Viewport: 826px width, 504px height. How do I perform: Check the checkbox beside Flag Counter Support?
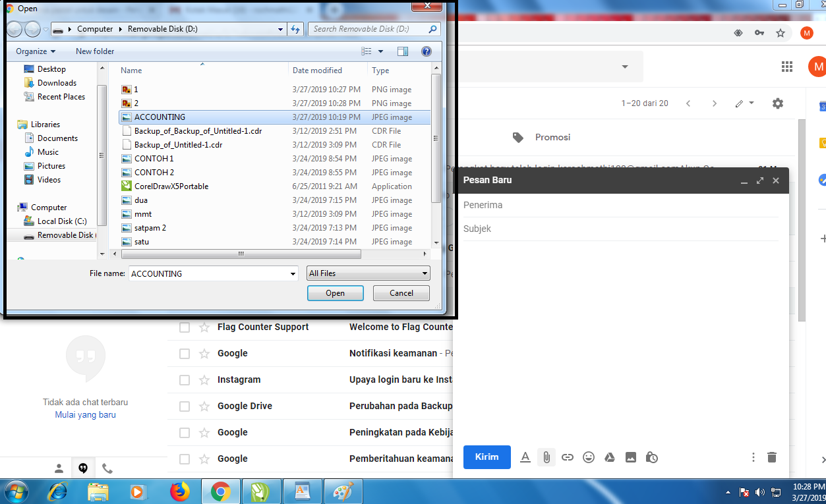click(184, 327)
